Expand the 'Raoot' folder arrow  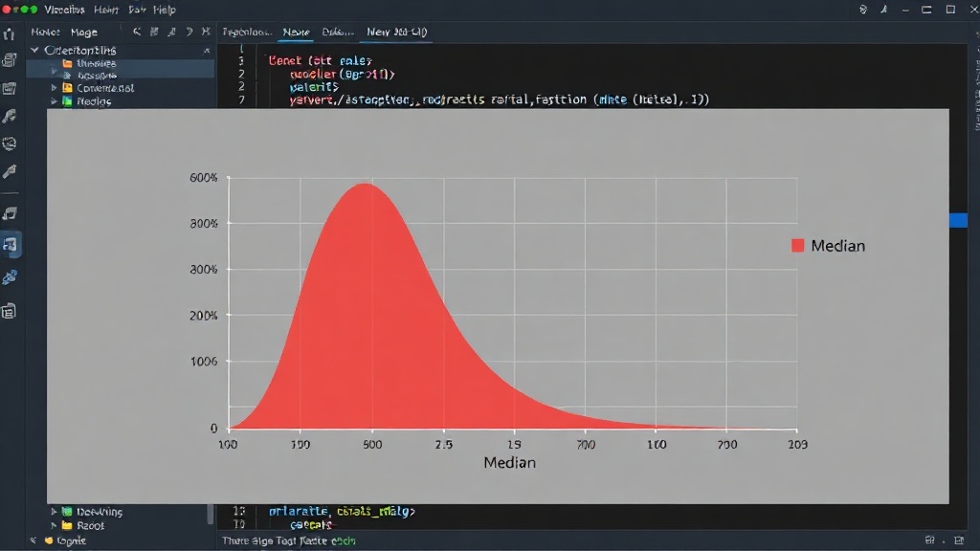click(x=54, y=525)
